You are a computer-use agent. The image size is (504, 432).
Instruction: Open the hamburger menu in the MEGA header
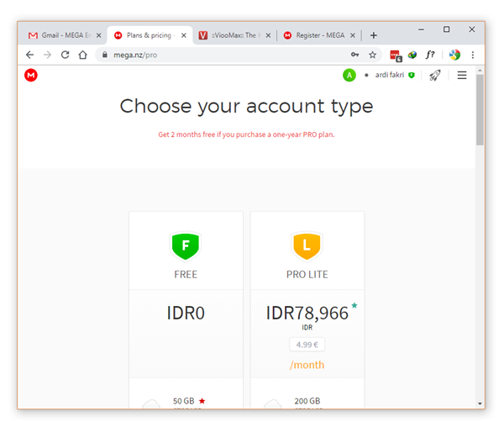coord(462,76)
